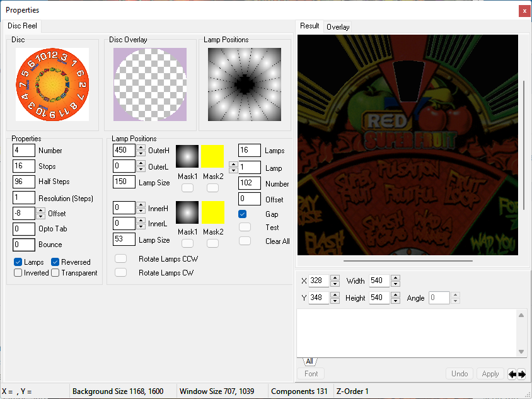Toggle the Gap checkbox off
The width and height of the screenshot is (532, 399).
[243, 214]
